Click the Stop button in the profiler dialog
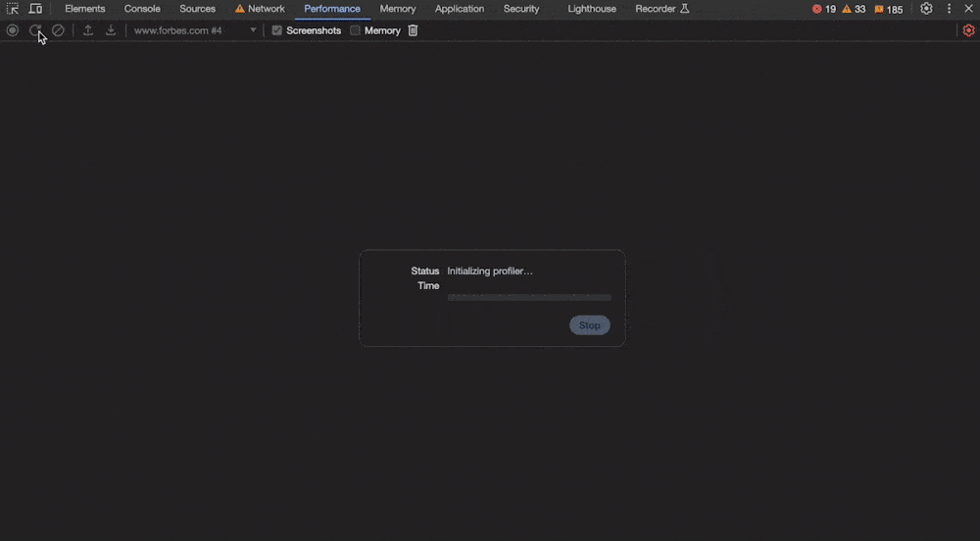The width and height of the screenshot is (980, 541). [x=589, y=324]
